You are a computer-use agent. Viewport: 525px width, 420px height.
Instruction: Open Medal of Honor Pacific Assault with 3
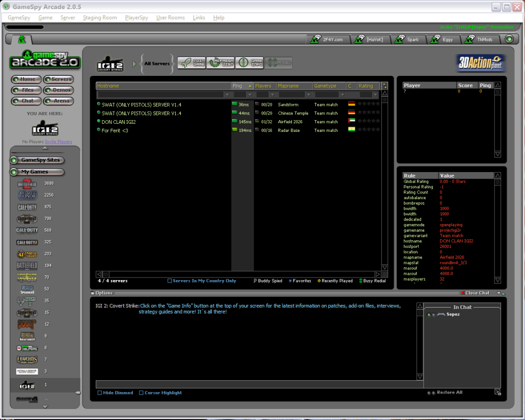[x=27, y=372]
